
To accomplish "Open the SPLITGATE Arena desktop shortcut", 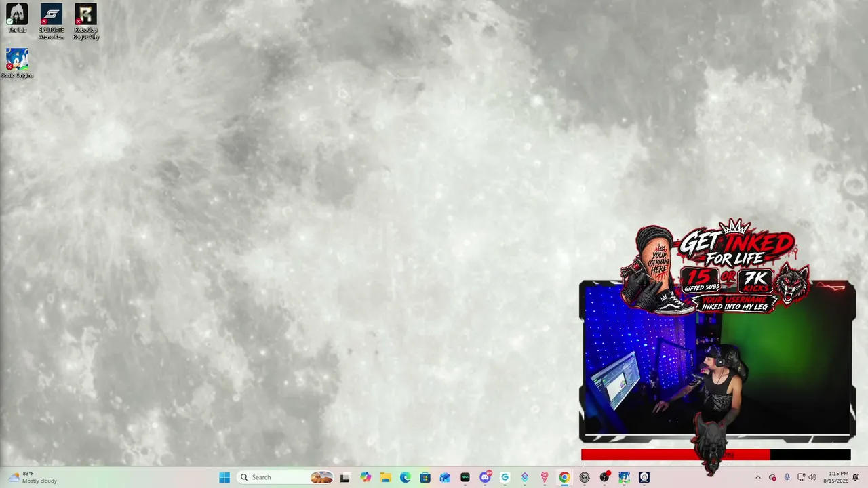I will pyautogui.click(x=52, y=21).
